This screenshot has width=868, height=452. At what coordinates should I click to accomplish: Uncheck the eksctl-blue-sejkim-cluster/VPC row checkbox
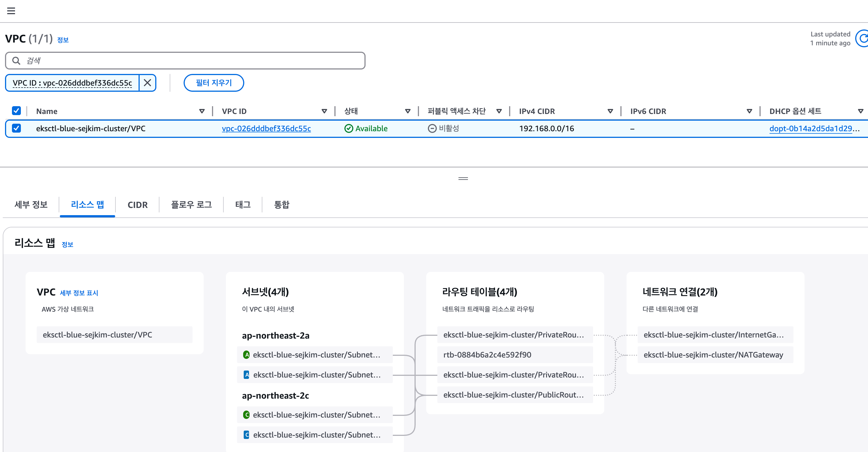pos(16,128)
